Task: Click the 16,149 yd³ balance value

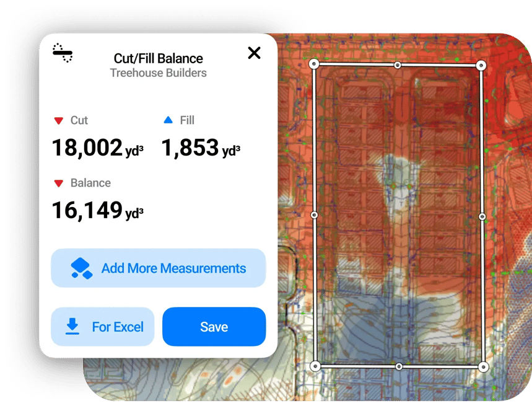Action: pyautogui.click(x=97, y=211)
